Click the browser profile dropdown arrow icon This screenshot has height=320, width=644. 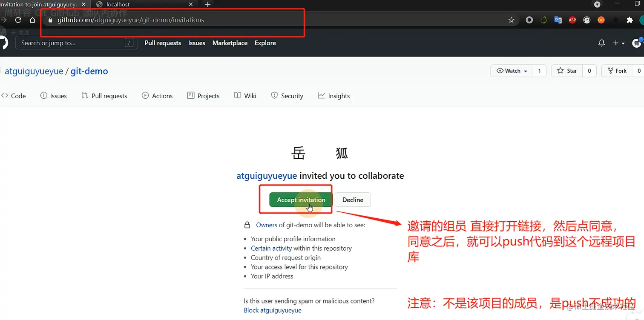(597, 4)
